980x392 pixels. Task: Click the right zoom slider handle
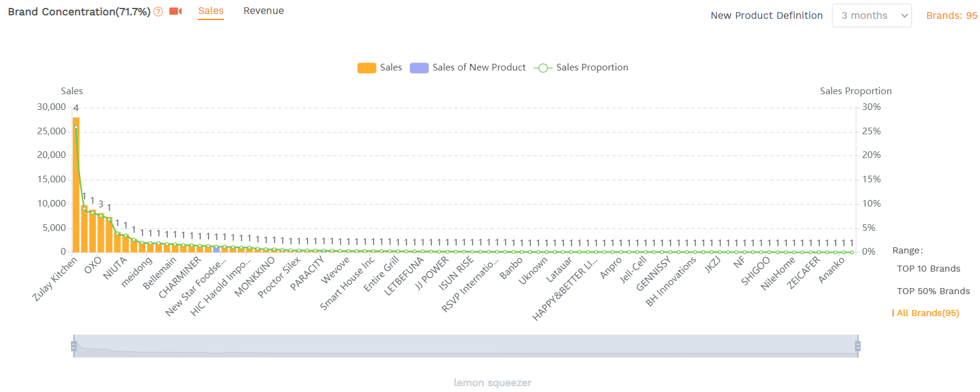click(858, 346)
